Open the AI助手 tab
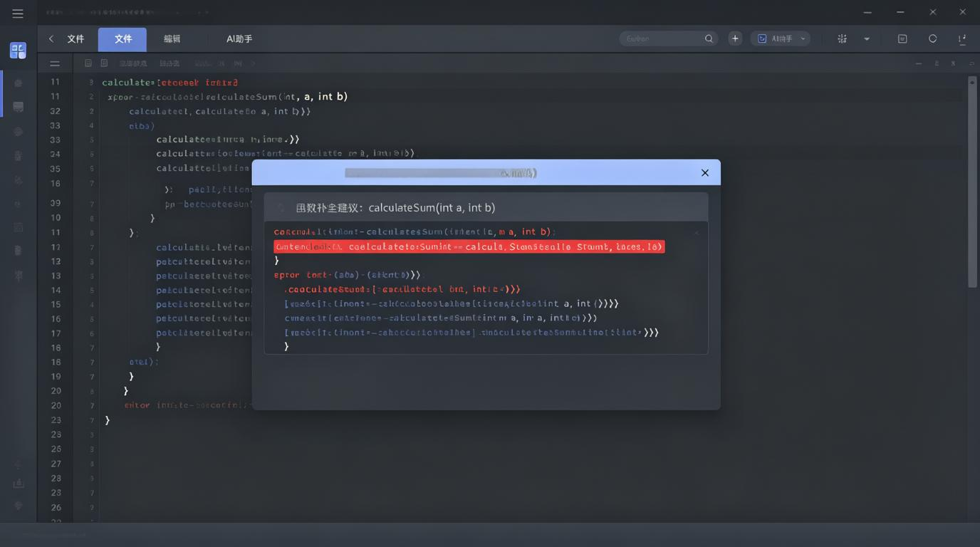 pos(239,39)
